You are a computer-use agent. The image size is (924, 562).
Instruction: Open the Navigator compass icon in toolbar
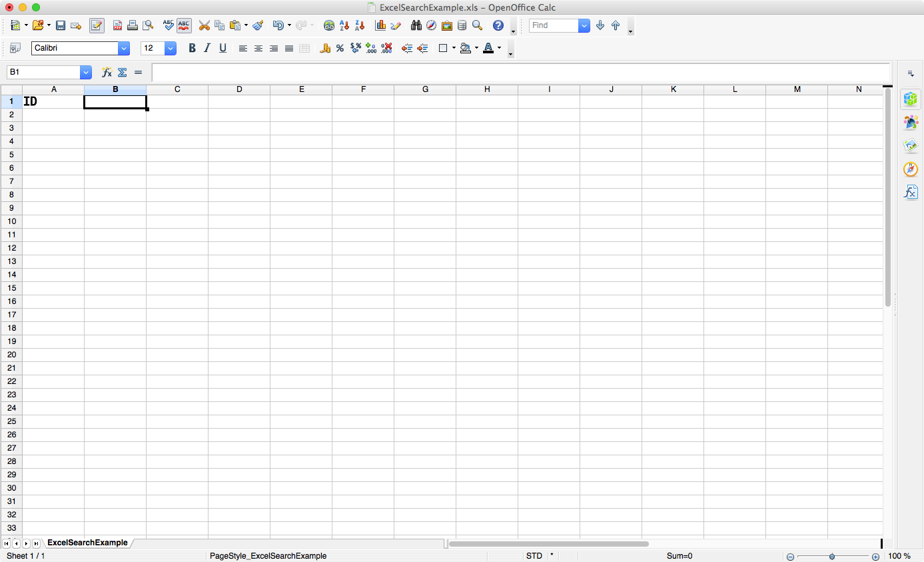(432, 25)
